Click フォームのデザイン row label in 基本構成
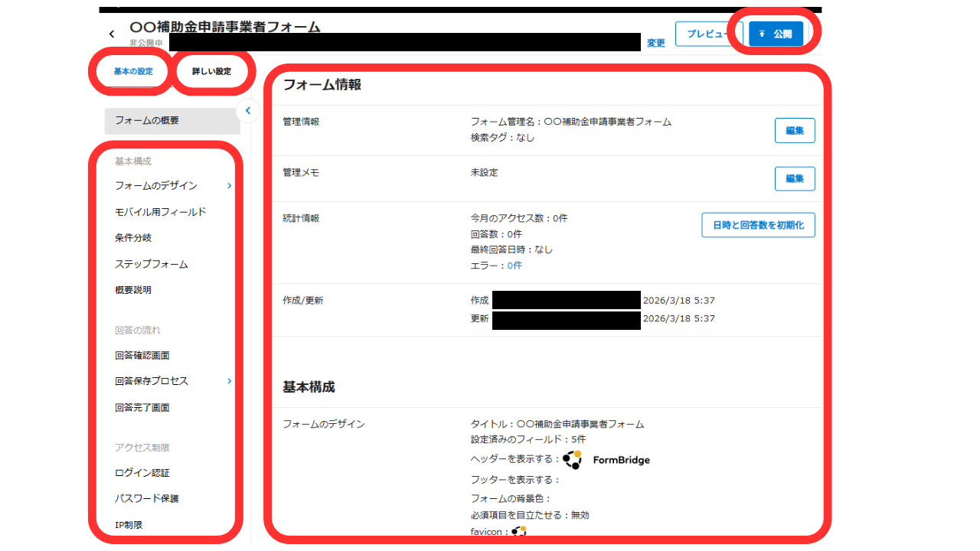The width and height of the screenshot is (980, 551). click(x=324, y=423)
